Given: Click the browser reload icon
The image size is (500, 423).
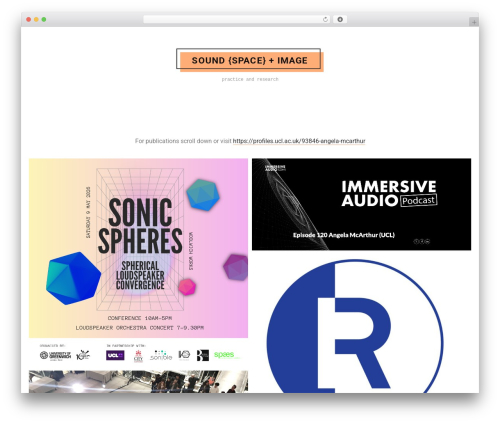Looking at the screenshot, I should pos(325,19).
